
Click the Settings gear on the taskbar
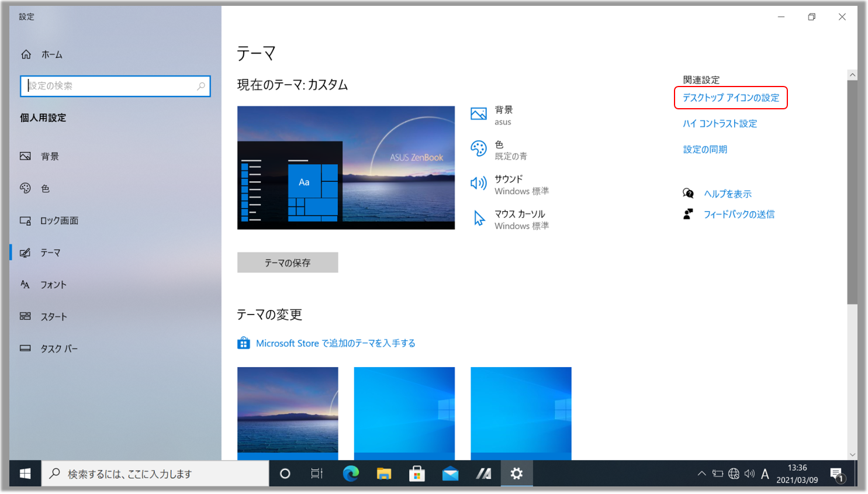[x=517, y=474]
